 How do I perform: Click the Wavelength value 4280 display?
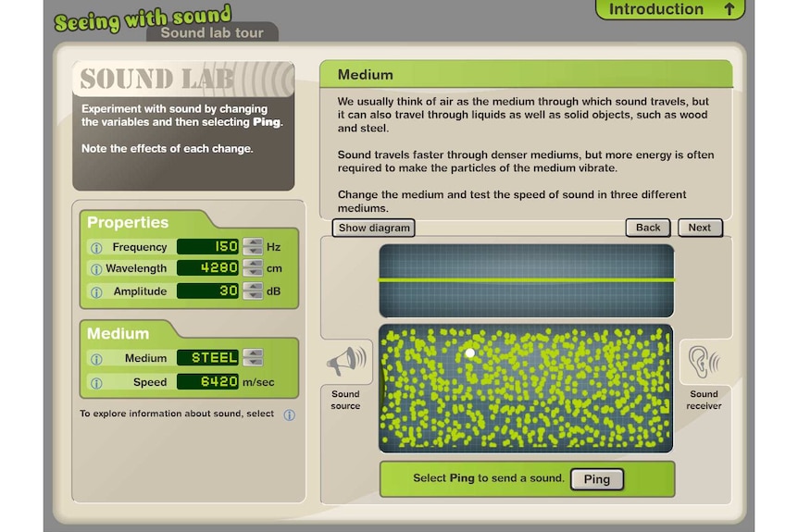click(207, 268)
